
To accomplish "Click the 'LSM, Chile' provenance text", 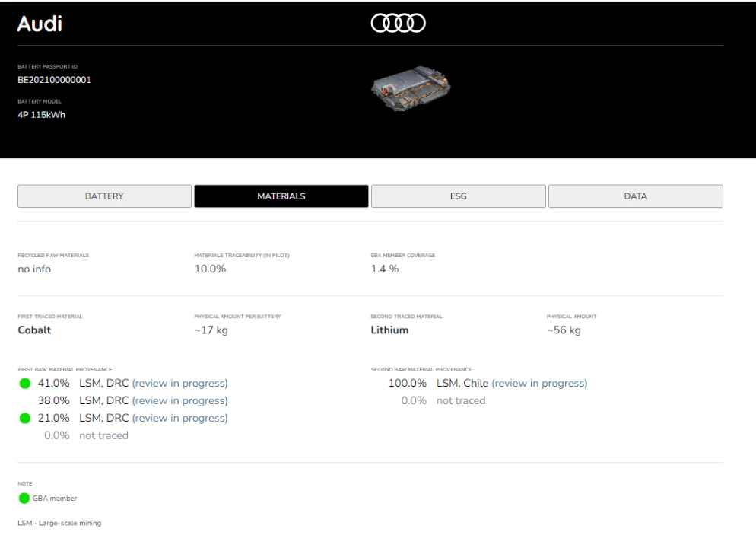I will click(462, 383).
